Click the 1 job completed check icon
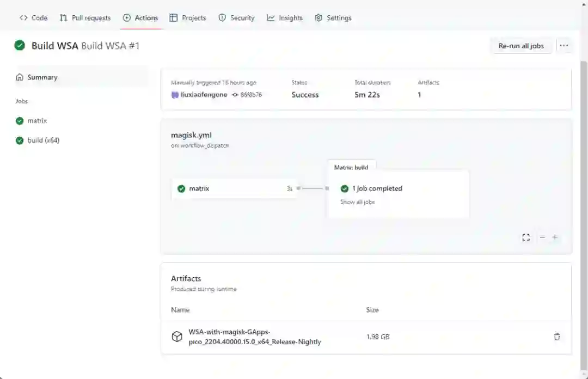Viewport: 588px width, 379px height. click(x=344, y=188)
